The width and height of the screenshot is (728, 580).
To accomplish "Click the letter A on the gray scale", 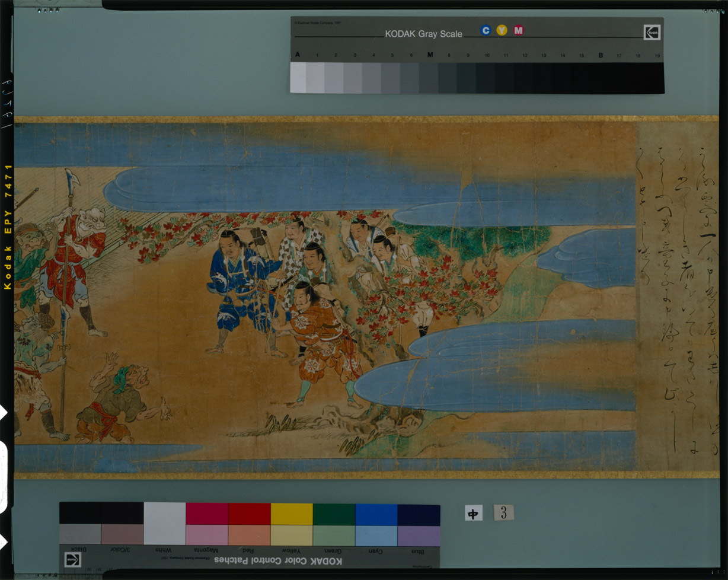I will pyautogui.click(x=297, y=55).
